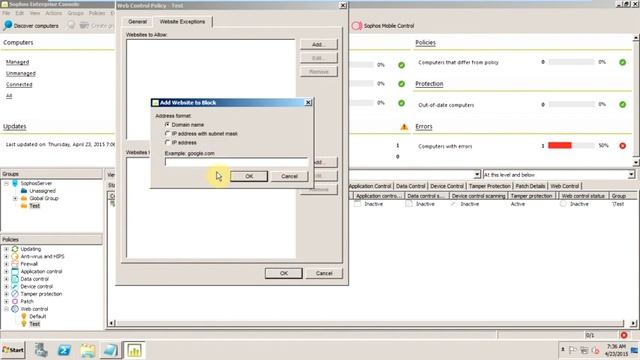Screen dimensions: 640x360
Task: Expand the Device control policy node
Action: click(x=7, y=287)
